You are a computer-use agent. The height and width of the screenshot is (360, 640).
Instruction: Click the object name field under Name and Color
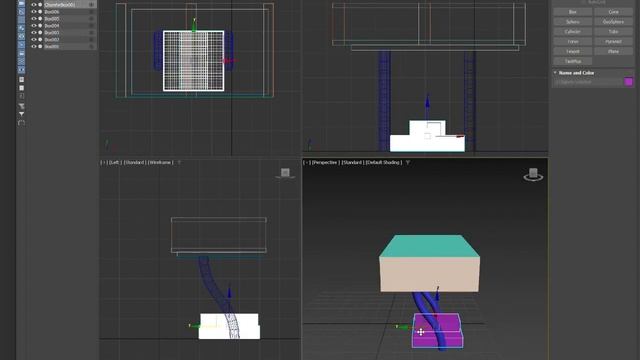(x=588, y=82)
